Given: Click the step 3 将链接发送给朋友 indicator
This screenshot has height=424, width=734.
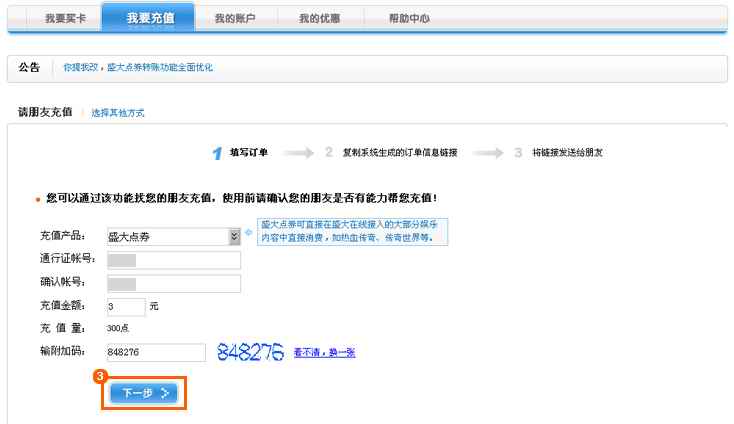Looking at the screenshot, I should (x=558, y=153).
